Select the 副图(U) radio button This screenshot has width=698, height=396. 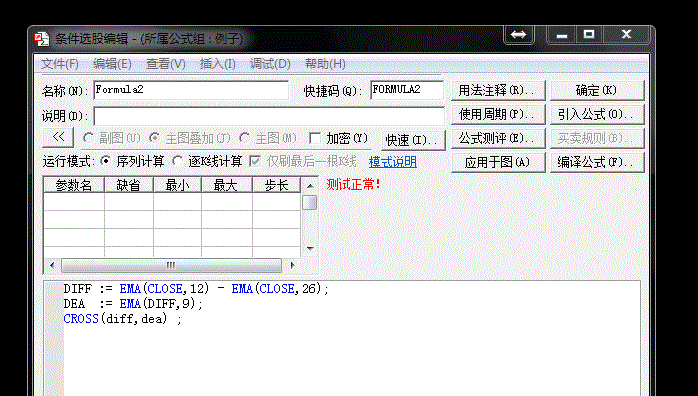click(x=89, y=138)
